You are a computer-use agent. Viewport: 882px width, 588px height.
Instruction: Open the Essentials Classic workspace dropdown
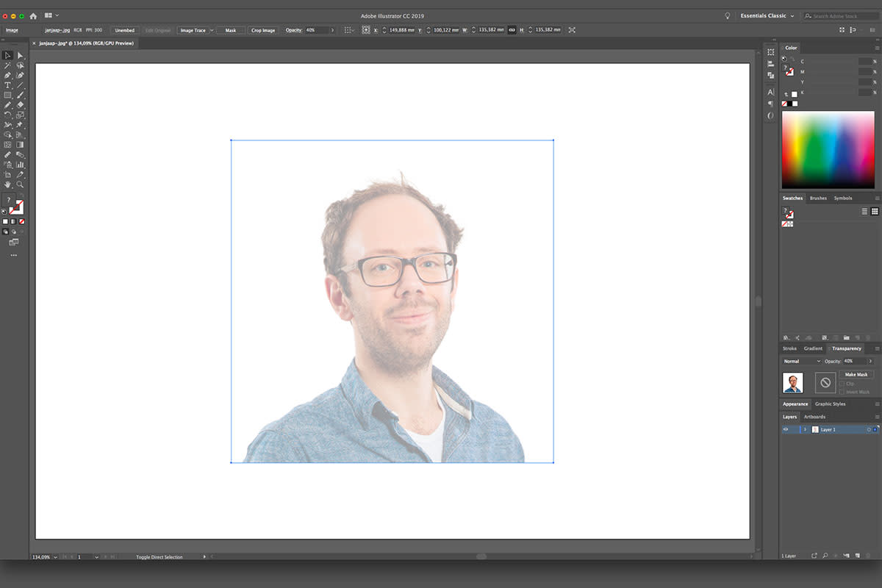click(767, 15)
